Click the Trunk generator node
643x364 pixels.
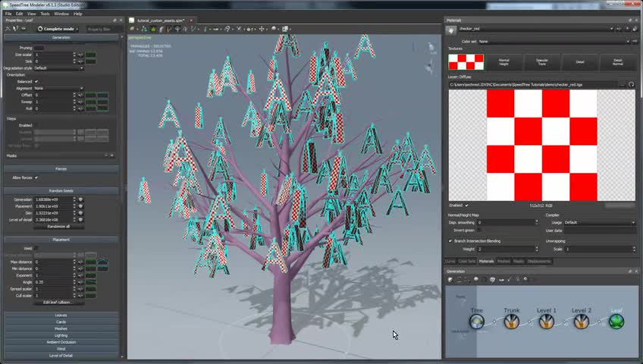512,322
